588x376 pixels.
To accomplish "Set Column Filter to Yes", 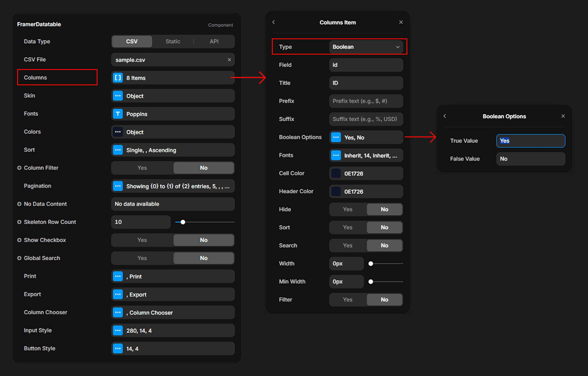I will 142,168.
